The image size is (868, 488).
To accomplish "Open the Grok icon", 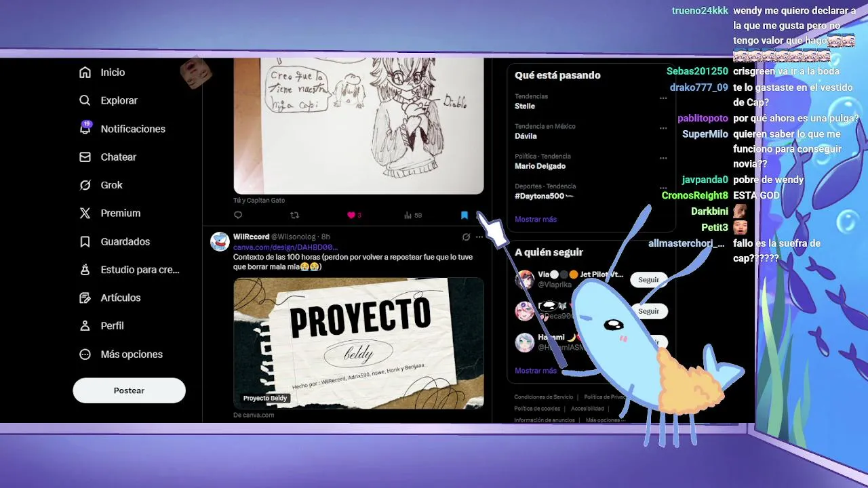I will pos(85,185).
